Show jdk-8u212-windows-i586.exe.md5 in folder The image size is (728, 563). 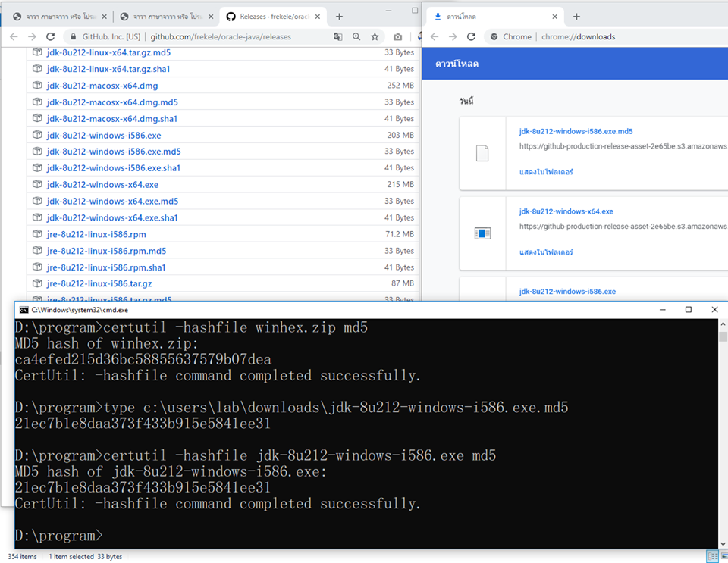(545, 172)
